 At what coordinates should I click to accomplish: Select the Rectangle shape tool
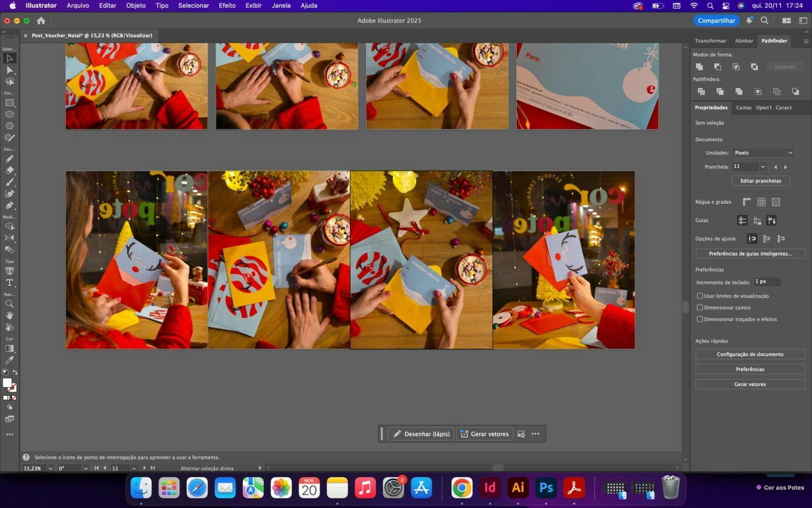(x=10, y=103)
